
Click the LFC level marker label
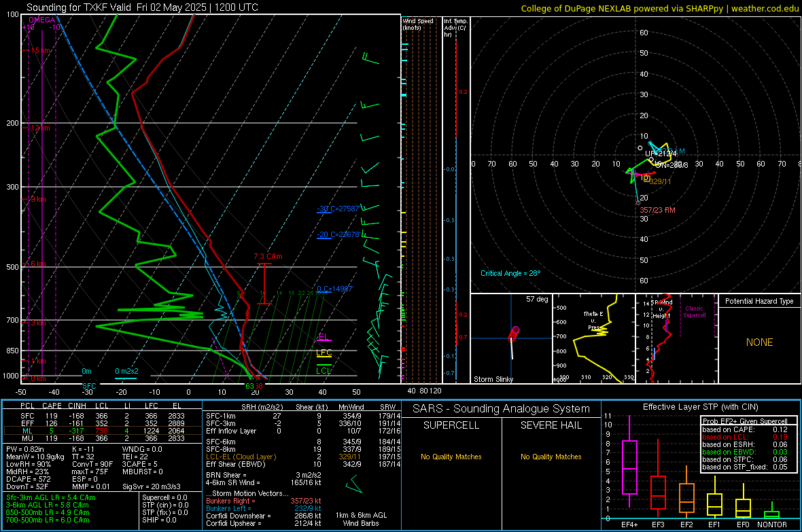[x=324, y=353]
